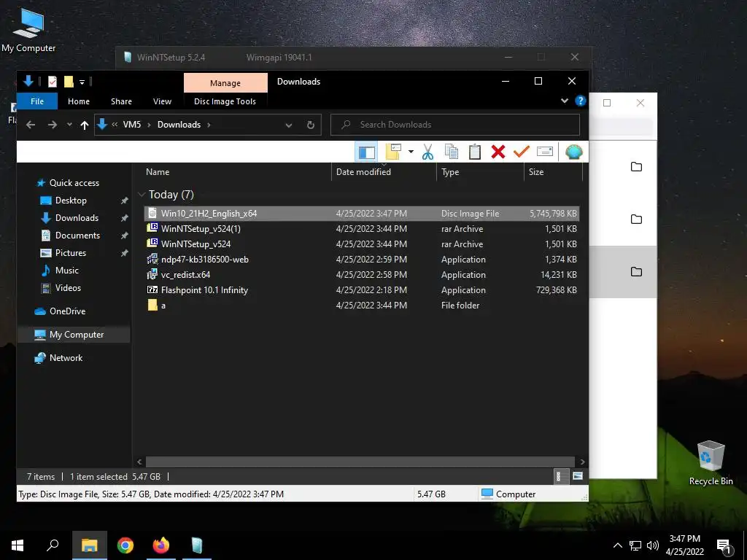Select the folder named a
Screen dimensions: 747x560
pyautogui.click(x=362, y=306)
